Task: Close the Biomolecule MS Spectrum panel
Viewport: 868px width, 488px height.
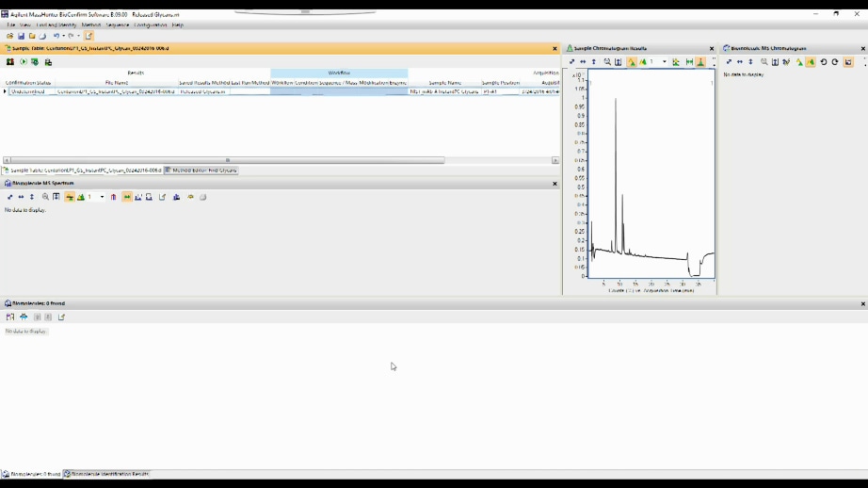Action: tap(555, 184)
